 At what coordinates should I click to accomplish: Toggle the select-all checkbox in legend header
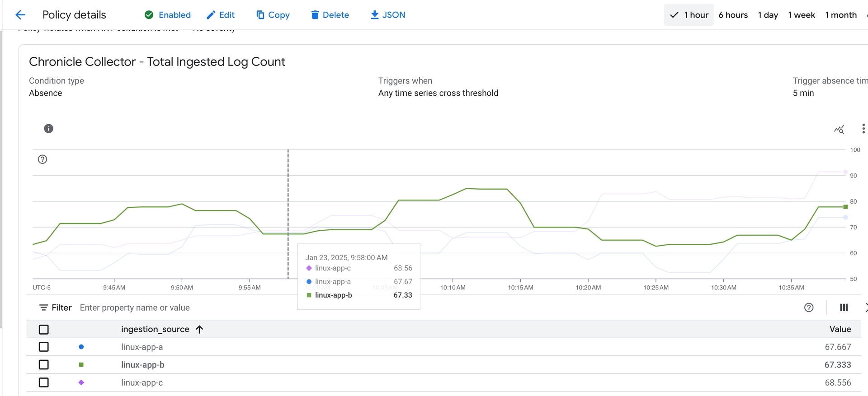(44, 330)
